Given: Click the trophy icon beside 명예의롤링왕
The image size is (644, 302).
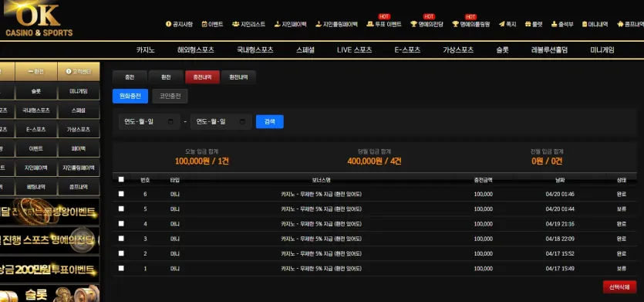Looking at the screenshot, I should click(456, 24).
